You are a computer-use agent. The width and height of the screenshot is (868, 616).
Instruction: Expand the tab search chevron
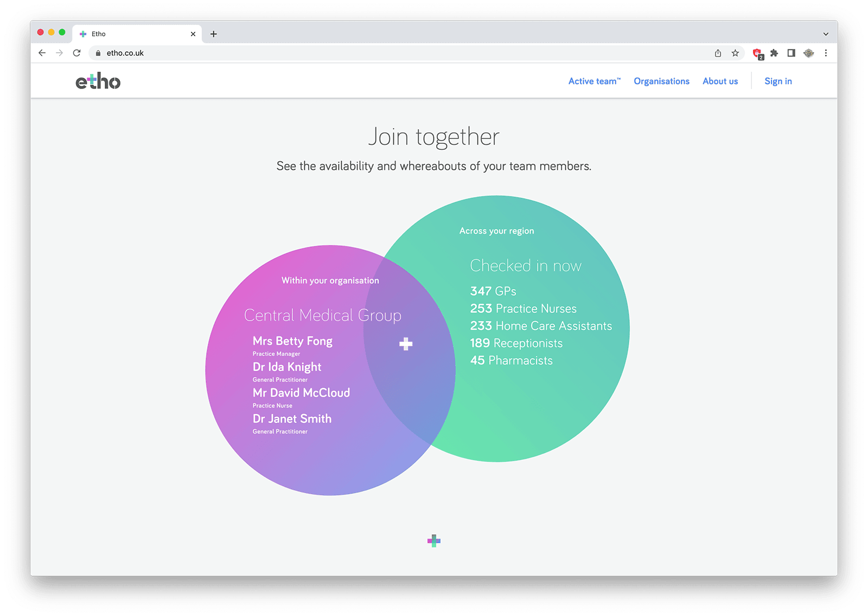tap(826, 34)
